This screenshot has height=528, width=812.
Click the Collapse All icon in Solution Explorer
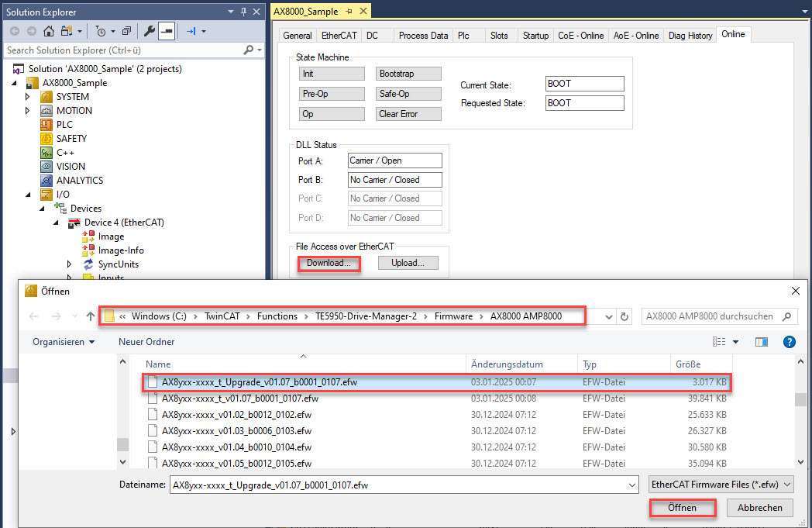(x=126, y=31)
